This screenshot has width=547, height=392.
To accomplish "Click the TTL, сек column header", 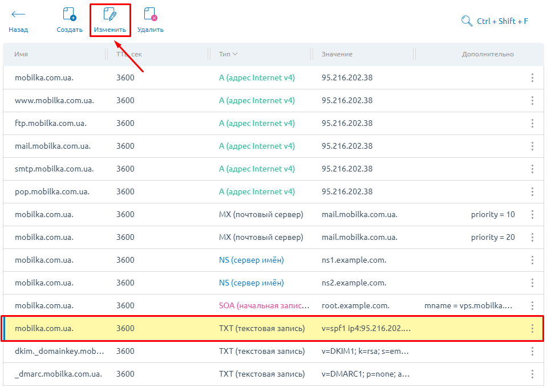I will (x=129, y=54).
